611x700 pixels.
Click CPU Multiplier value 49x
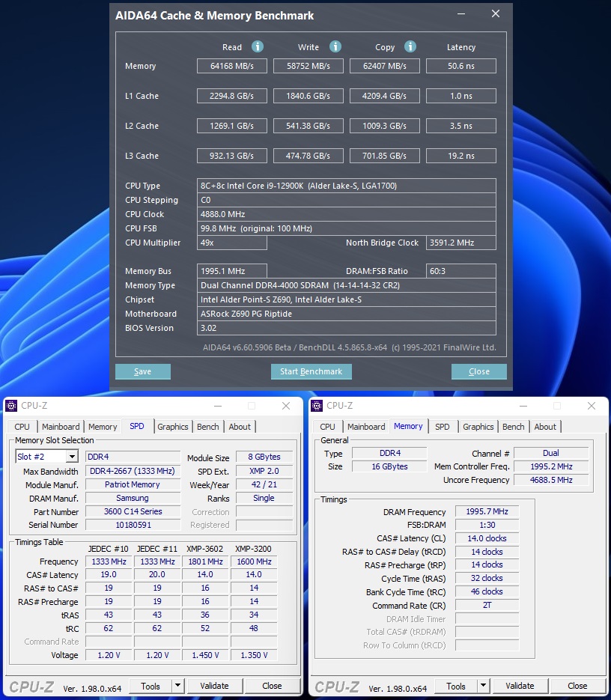click(x=232, y=243)
